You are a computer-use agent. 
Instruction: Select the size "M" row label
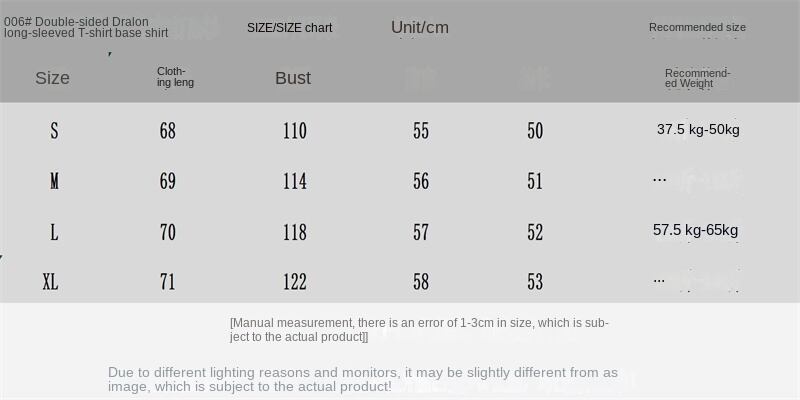coord(54,181)
